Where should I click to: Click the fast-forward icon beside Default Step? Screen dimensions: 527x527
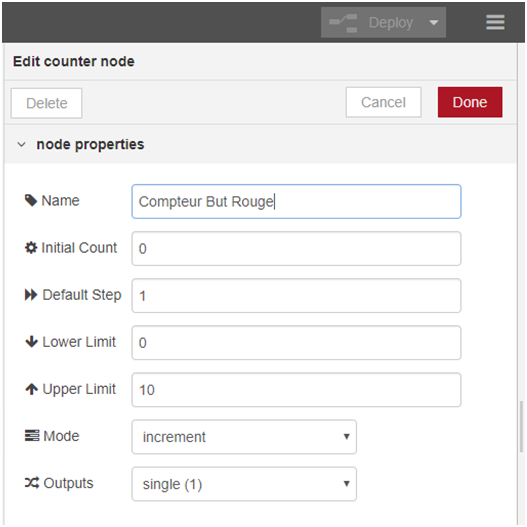coord(31,295)
